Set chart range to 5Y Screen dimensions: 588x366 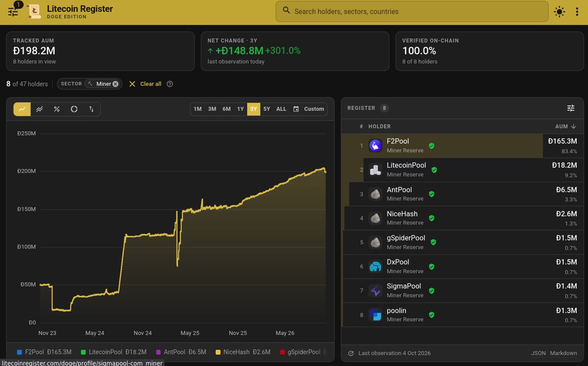coord(267,109)
